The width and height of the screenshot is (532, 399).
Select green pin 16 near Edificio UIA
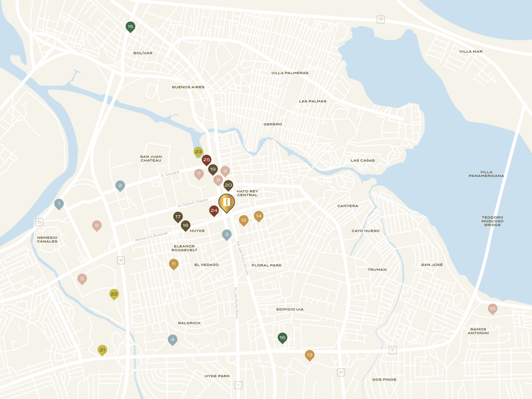283,338
